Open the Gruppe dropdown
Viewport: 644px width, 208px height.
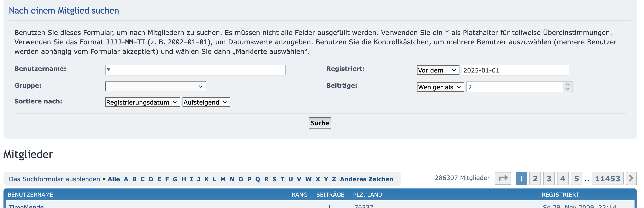[155, 86]
